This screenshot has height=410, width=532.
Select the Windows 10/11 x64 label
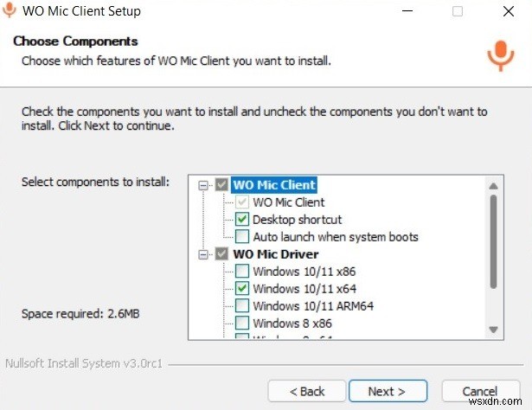[304, 289]
